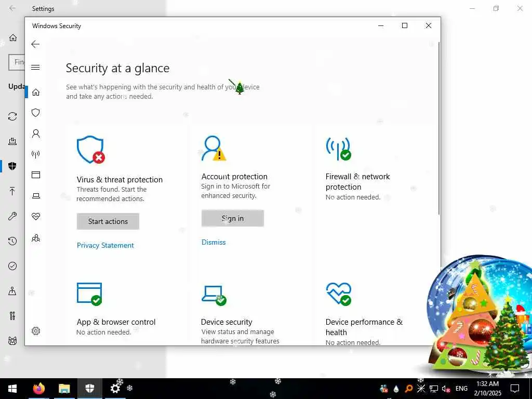Click the magnifier tray icon
The height and width of the screenshot is (399, 532).
(x=408, y=389)
